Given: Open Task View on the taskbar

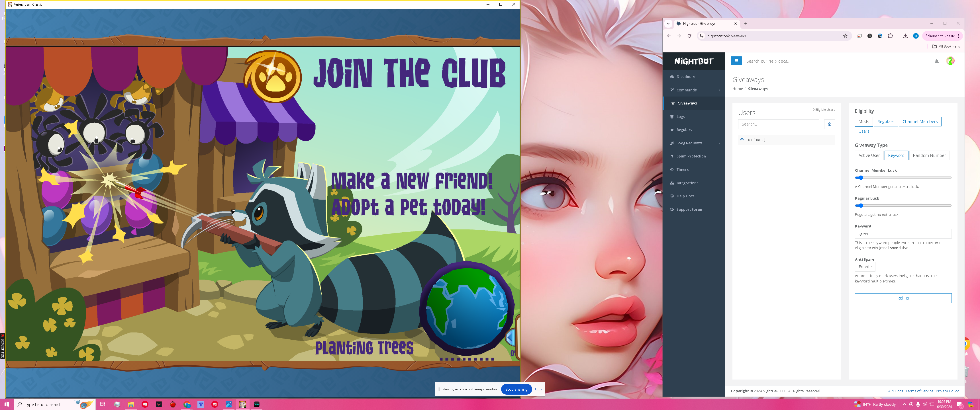Looking at the screenshot, I should coord(102,404).
